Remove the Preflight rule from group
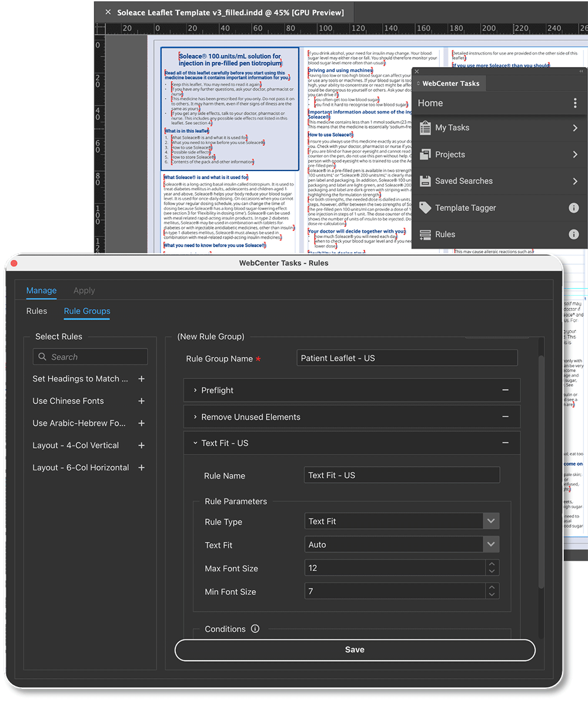The width and height of the screenshot is (588, 703). click(505, 390)
